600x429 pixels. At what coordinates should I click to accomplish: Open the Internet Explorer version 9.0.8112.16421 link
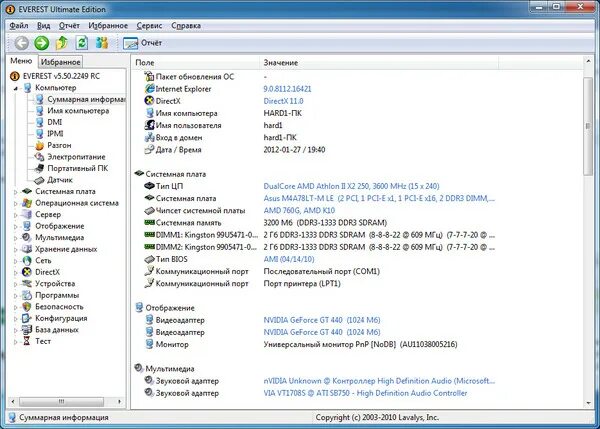[287, 89]
